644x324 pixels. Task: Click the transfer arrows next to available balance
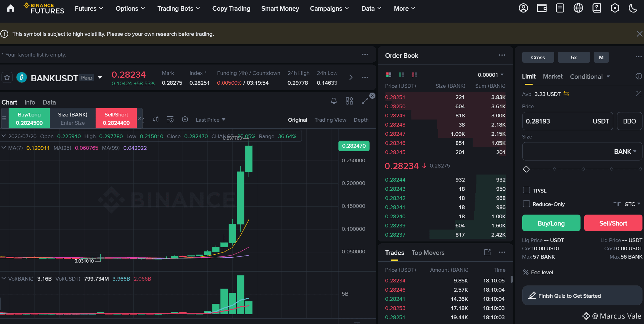coord(566,94)
